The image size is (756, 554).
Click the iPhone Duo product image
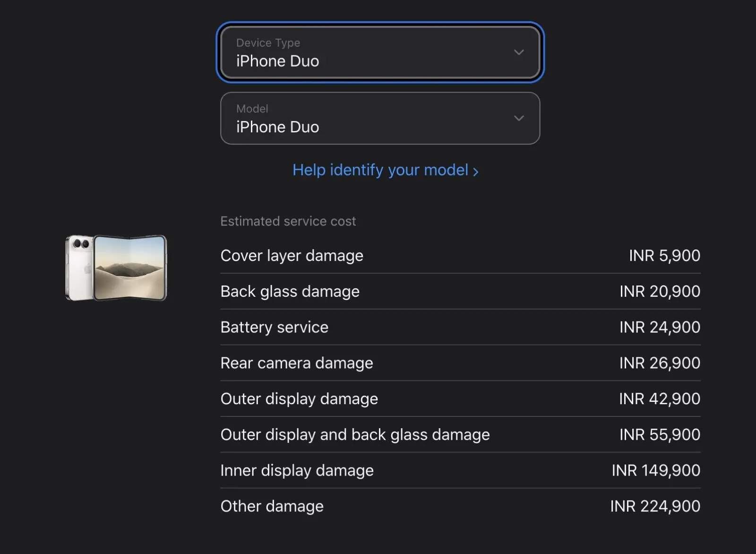tap(116, 268)
